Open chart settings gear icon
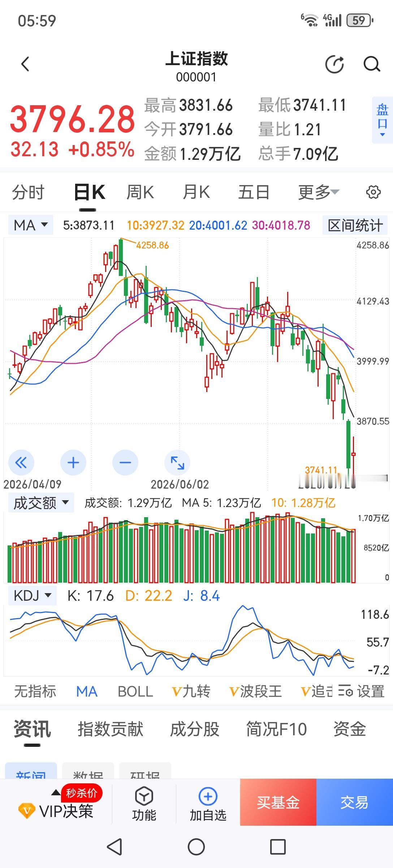The height and width of the screenshot is (868, 393). pyautogui.click(x=373, y=192)
